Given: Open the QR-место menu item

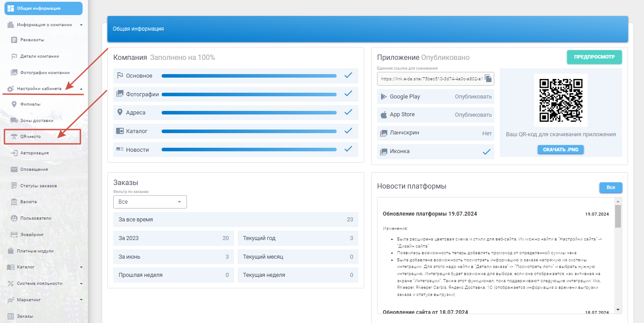Looking at the screenshot, I should (31, 137).
